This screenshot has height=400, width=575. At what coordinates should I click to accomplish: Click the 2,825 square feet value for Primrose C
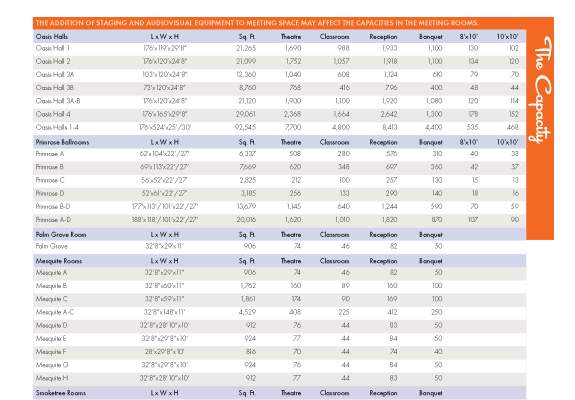pos(248,180)
